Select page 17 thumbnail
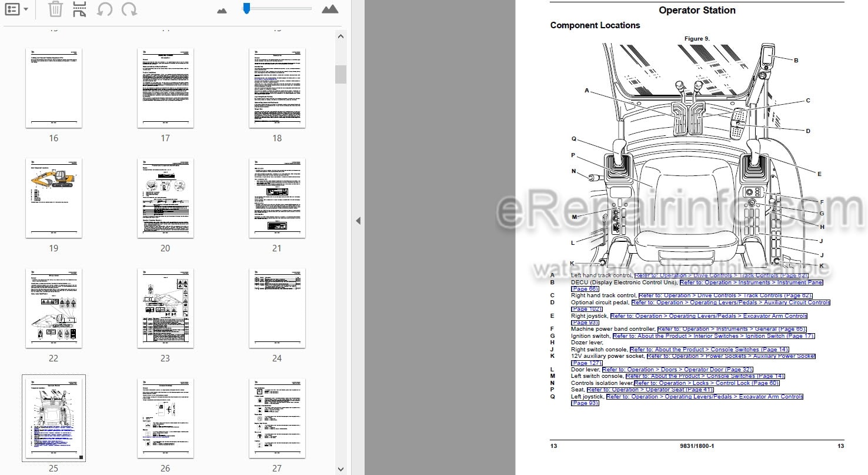The image size is (868, 475). tap(165, 88)
